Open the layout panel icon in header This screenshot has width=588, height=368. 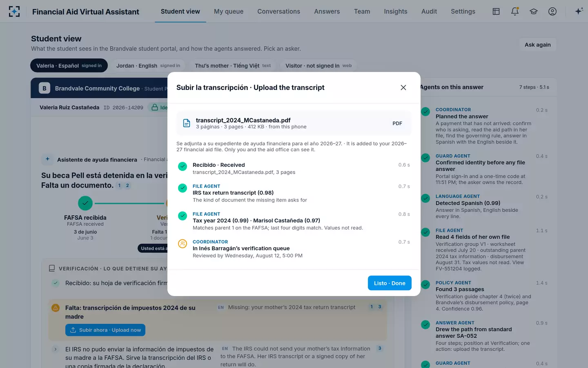(496, 11)
